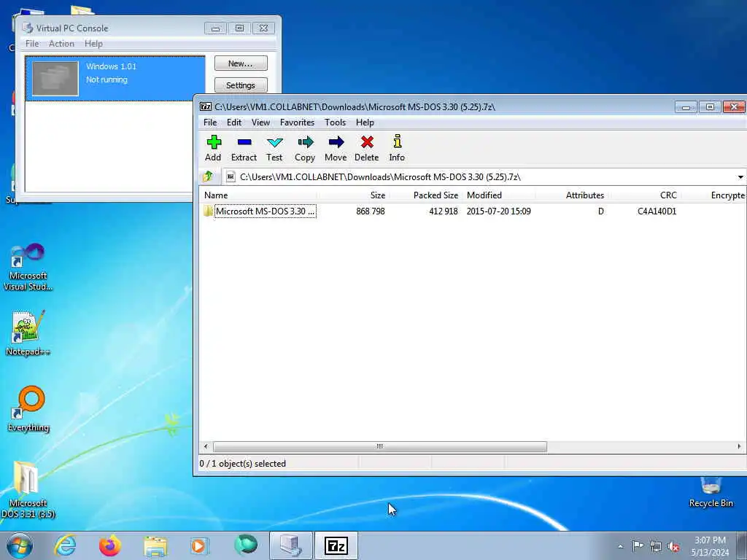Open Windows Media Player from taskbar

(199, 545)
